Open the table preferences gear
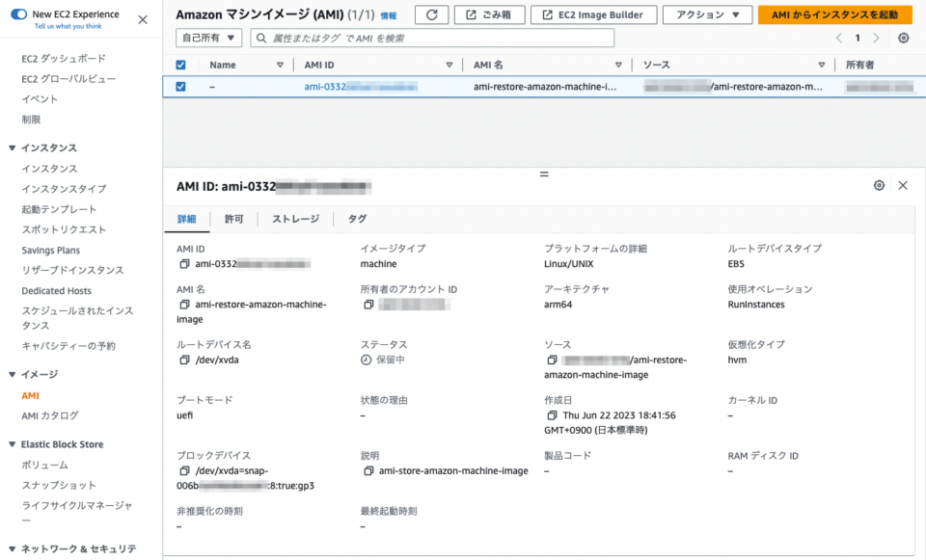Image resolution: width=926 pixels, height=560 pixels. [x=902, y=38]
